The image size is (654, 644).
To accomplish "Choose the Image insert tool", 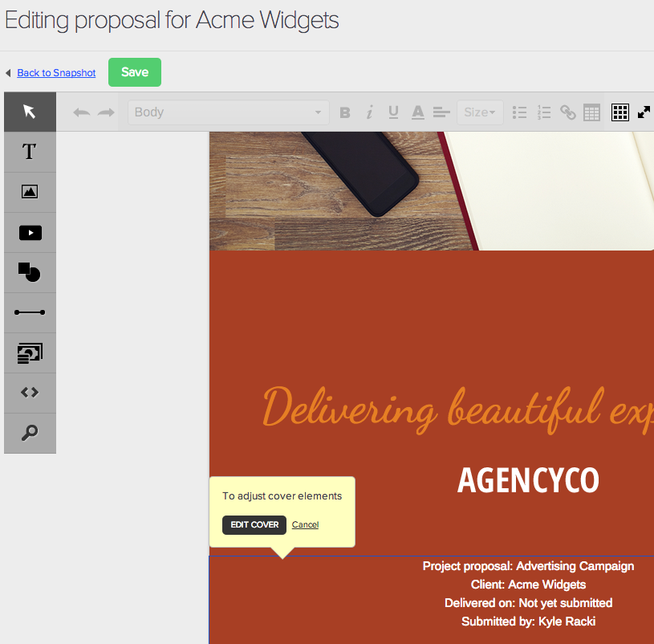I will coord(30,192).
